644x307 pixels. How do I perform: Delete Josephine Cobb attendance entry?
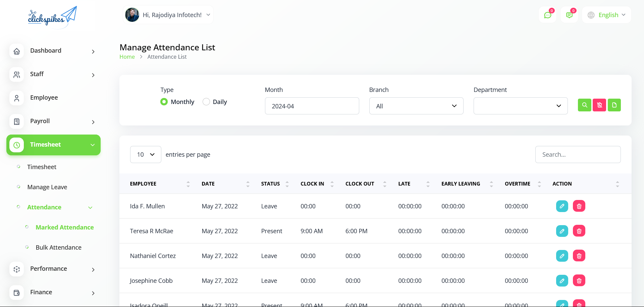tap(579, 280)
